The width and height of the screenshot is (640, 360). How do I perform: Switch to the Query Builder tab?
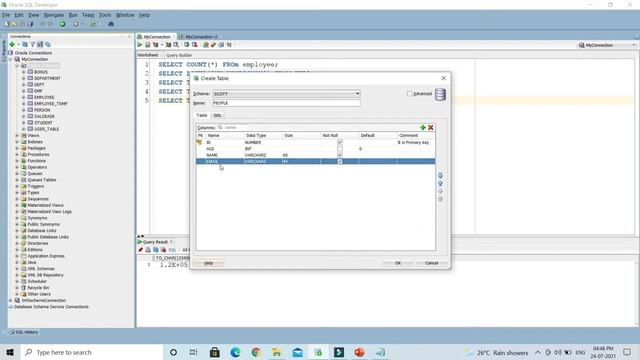pyautogui.click(x=179, y=55)
